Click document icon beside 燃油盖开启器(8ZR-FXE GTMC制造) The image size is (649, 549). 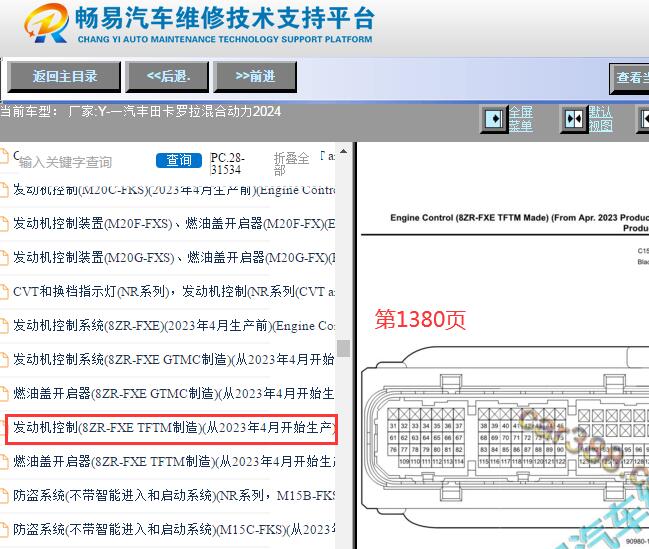coord(4,394)
